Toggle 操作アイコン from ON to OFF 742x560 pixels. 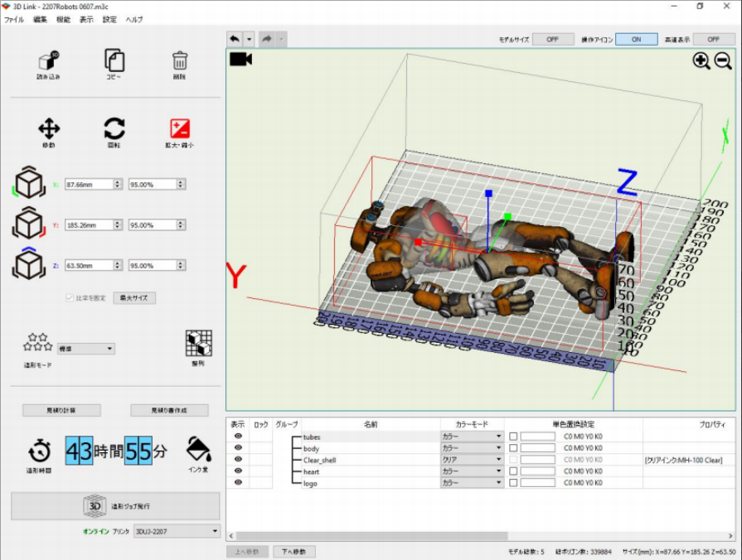[635, 39]
